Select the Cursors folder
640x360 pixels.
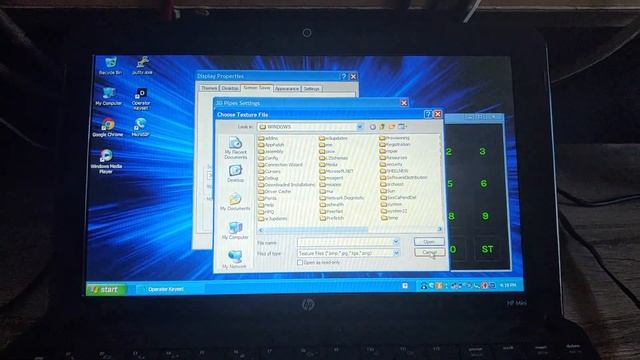click(x=269, y=171)
